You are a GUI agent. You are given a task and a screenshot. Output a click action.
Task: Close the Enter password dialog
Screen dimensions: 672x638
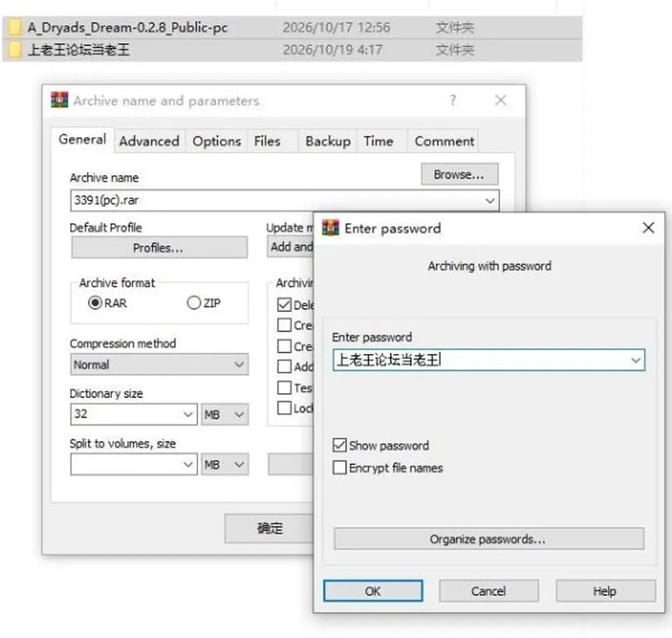(648, 228)
